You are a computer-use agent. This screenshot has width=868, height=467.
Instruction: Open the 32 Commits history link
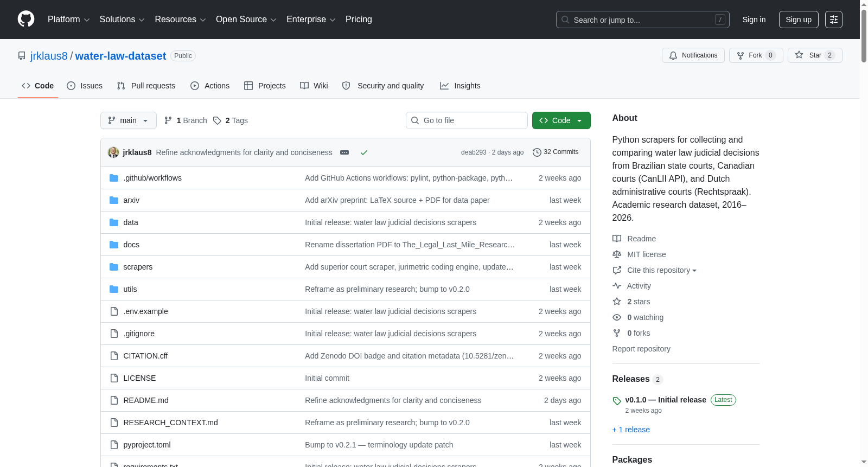pos(556,152)
